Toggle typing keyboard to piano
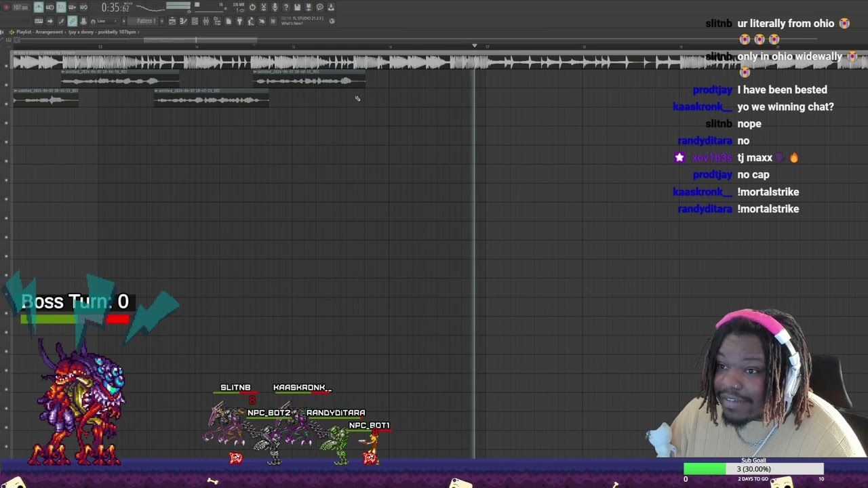The width and height of the screenshot is (868, 488). 39,21
